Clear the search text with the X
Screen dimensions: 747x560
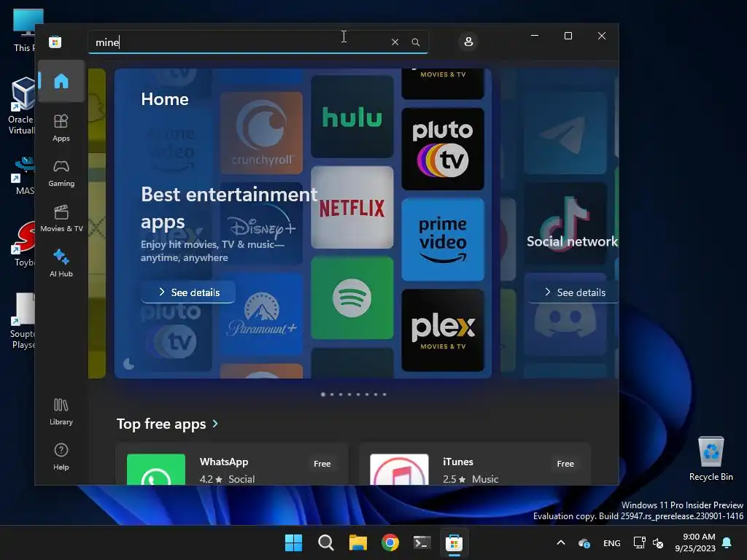(x=395, y=42)
